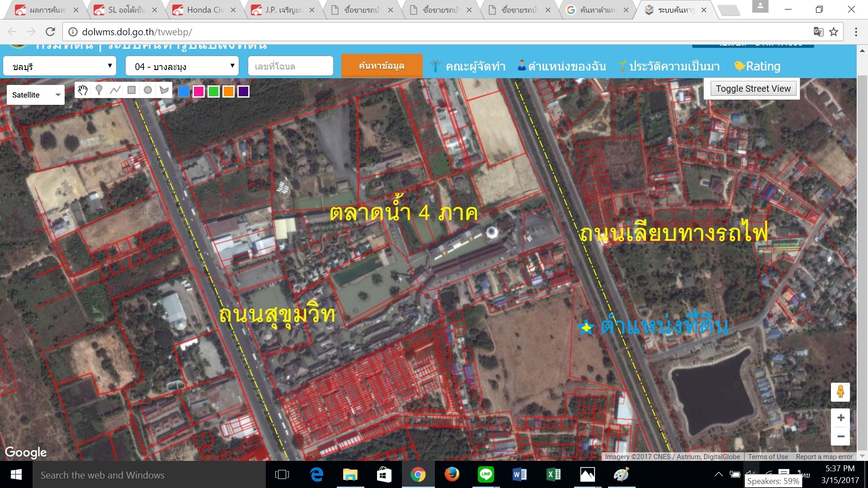
Task: Open the Terms of Use link
Action: tap(768, 457)
